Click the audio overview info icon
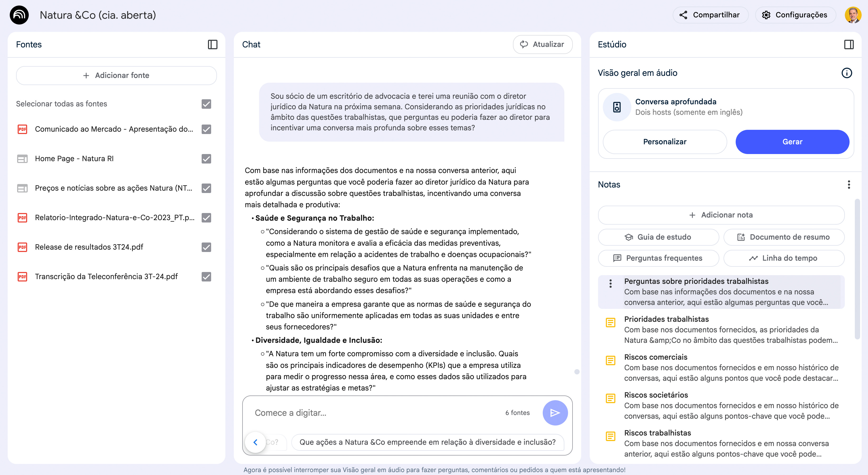Image resolution: width=868 pixels, height=475 pixels. point(846,73)
